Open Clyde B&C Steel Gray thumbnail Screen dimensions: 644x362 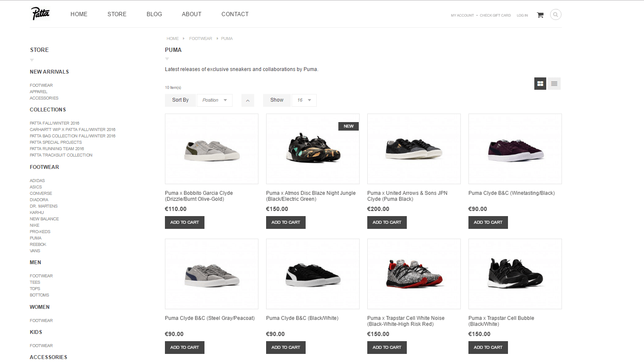pos(212,274)
